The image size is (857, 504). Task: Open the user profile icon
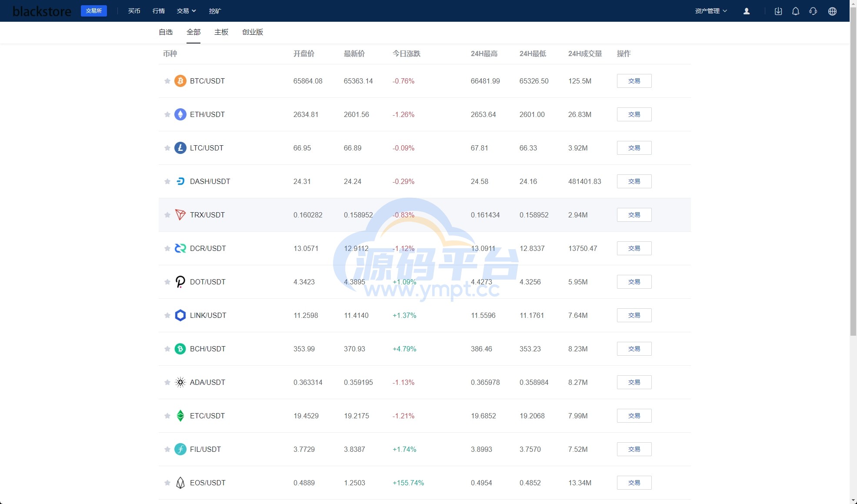click(x=747, y=11)
